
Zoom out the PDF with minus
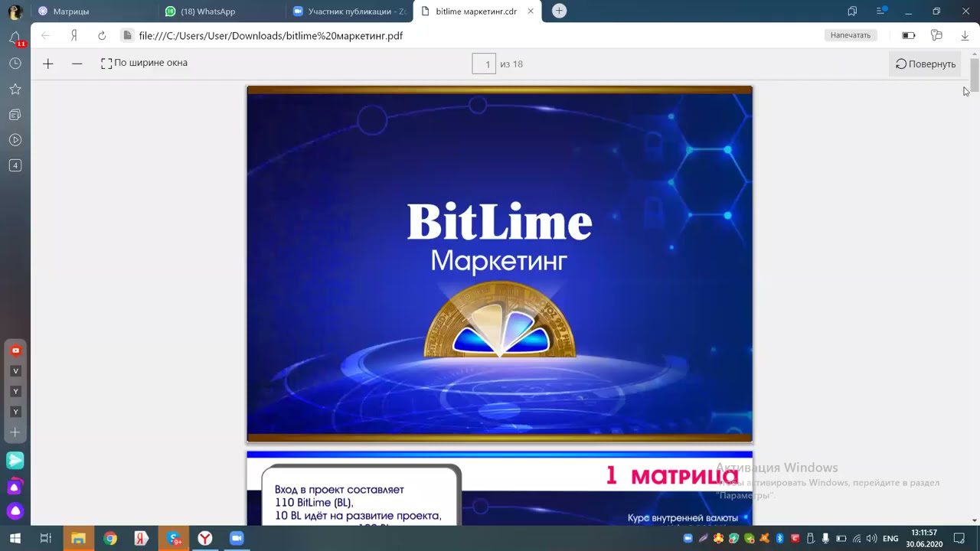coord(77,64)
